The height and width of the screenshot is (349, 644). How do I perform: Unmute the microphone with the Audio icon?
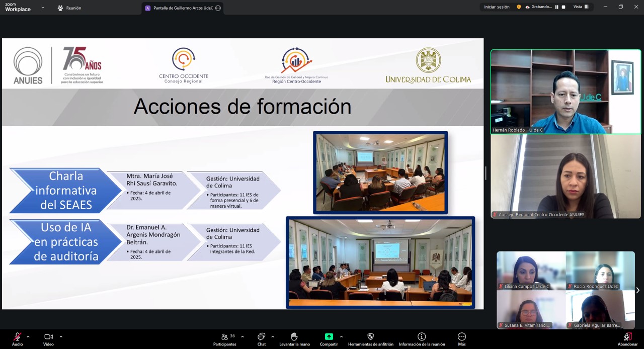pyautogui.click(x=17, y=337)
